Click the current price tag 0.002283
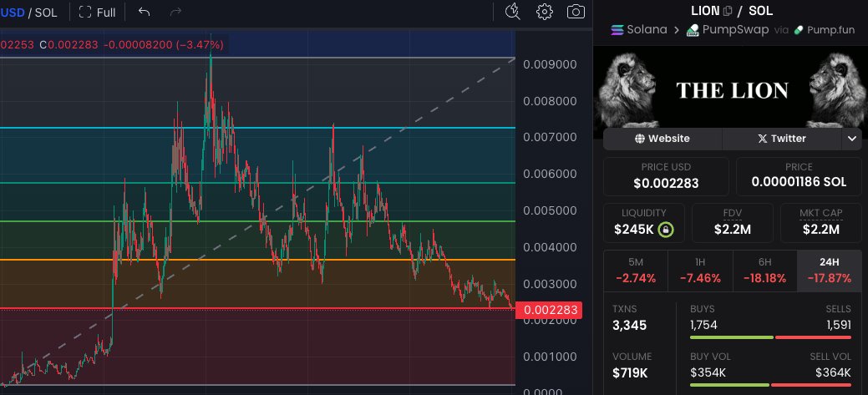 click(548, 311)
